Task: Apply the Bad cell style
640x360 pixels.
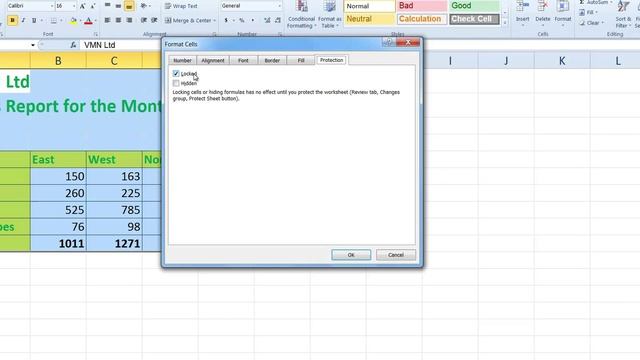Action: click(422, 6)
